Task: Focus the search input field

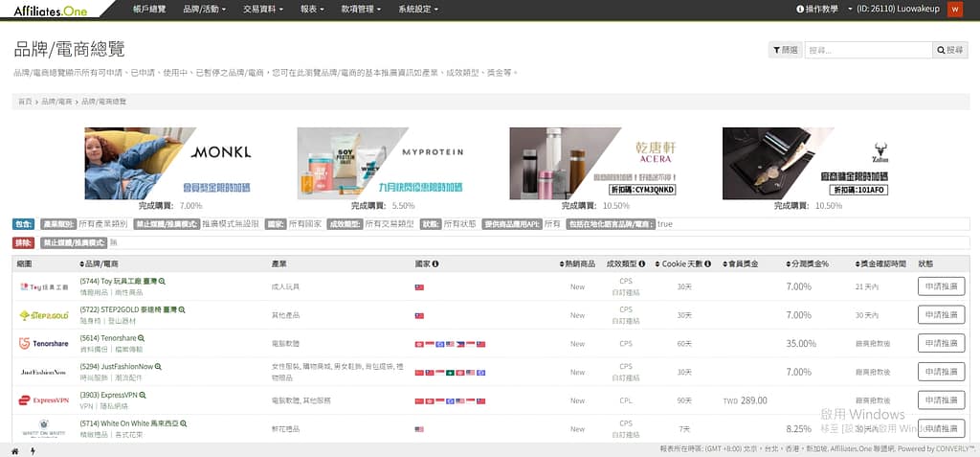Action: tap(868, 50)
